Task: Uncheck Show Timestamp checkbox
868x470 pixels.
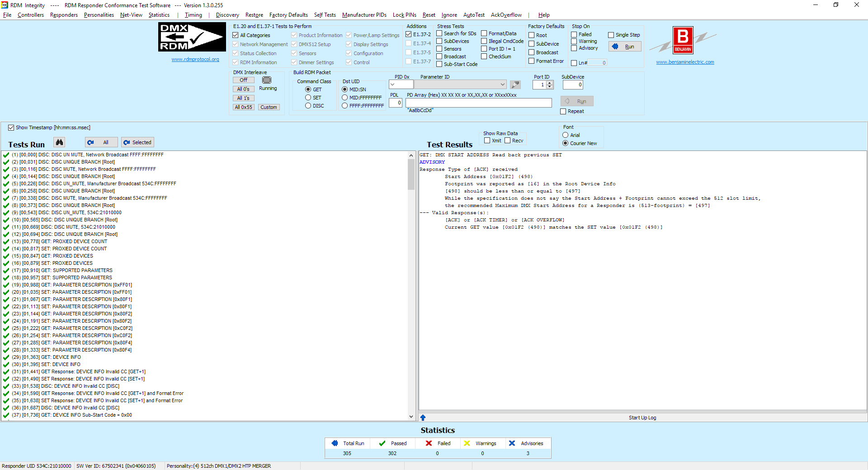Action: point(11,128)
